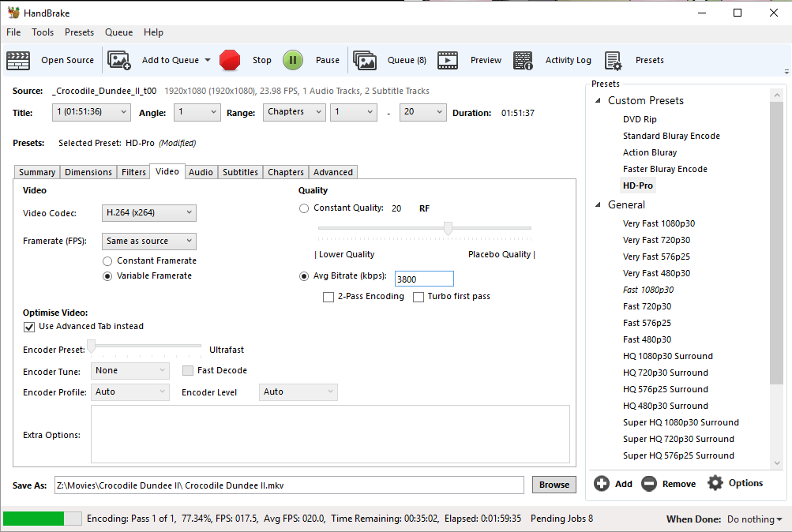Open the Encoder Tune dropdown
This screenshot has height=532, width=792.
[130, 371]
